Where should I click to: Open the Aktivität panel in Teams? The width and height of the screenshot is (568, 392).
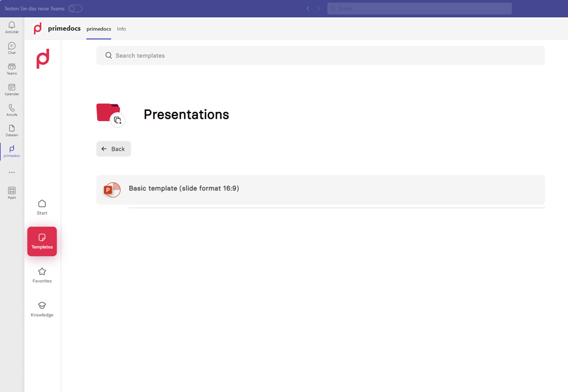[11, 26]
